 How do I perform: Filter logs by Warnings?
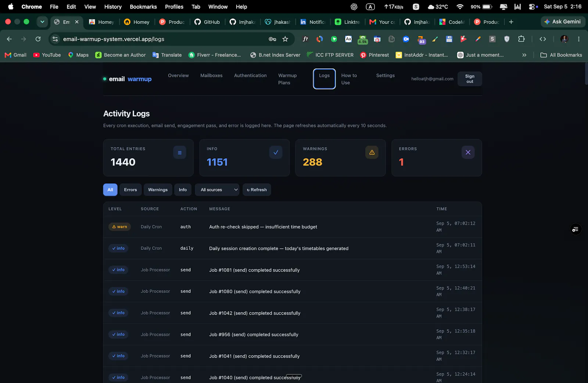click(x=158, y=190)
